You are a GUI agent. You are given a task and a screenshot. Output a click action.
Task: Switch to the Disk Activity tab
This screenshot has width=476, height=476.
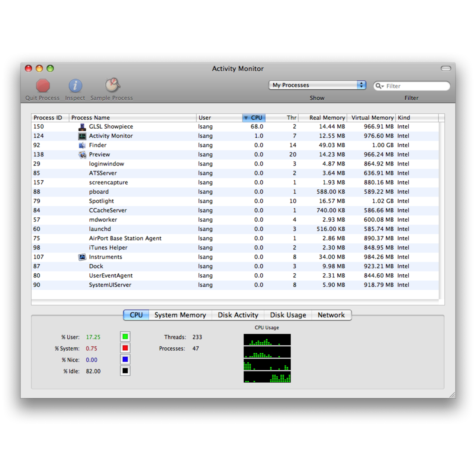pyautogui.click(x=238, y=315)
